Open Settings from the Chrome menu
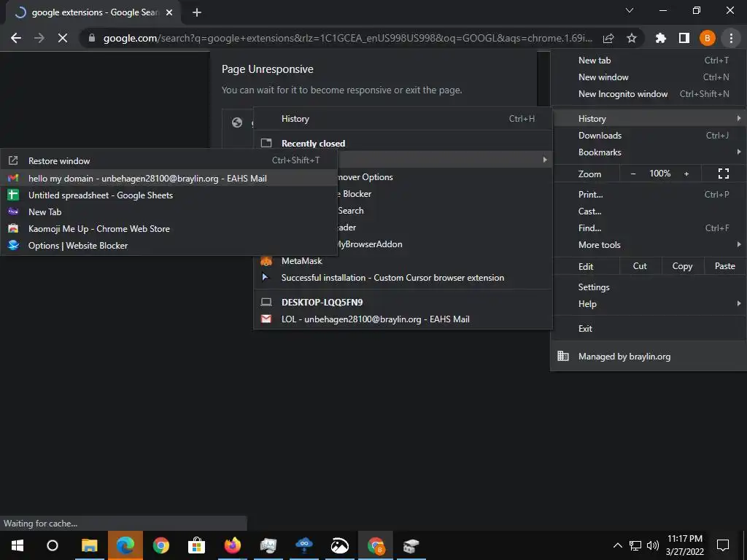Viewport: 747px width, 560px height. click(x=649, y=287)
